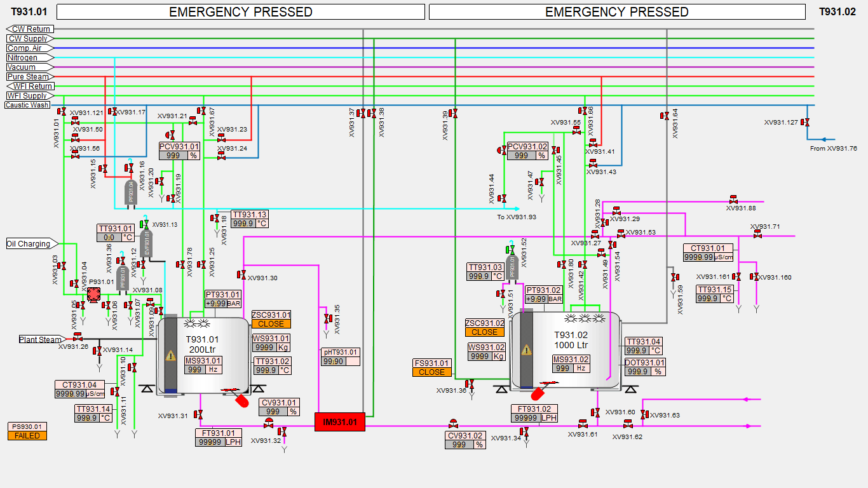
Task: Select the XV931.63 valve symbol
Action: (x=644, y=414)
